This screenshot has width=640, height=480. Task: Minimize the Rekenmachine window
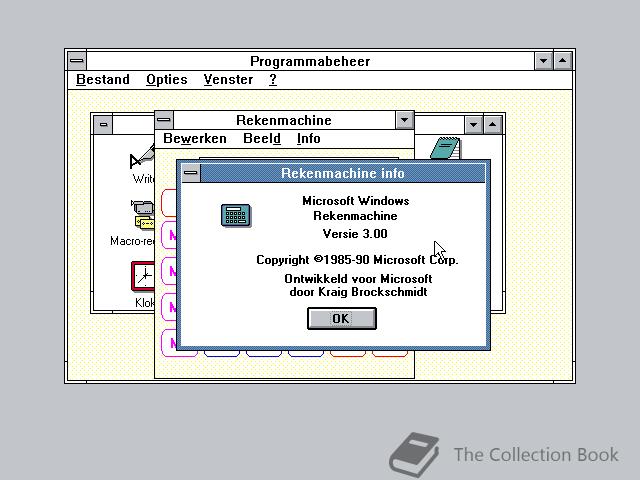(x=404, y=120)
